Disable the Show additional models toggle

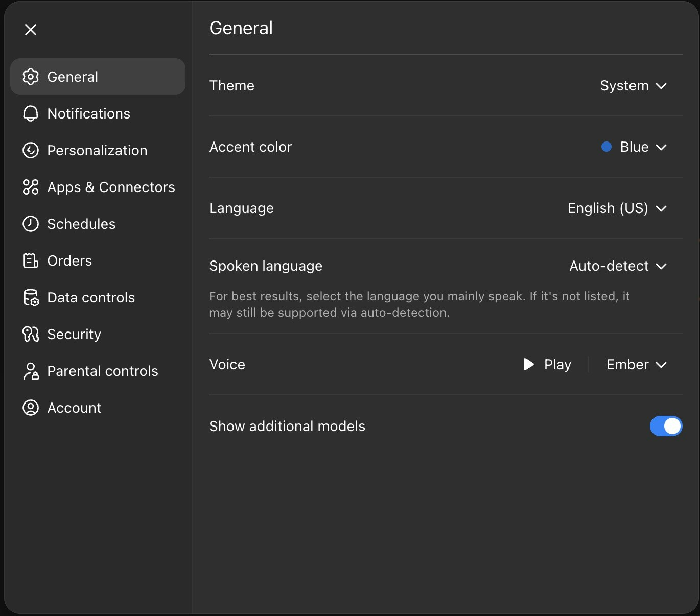(666, 426)
